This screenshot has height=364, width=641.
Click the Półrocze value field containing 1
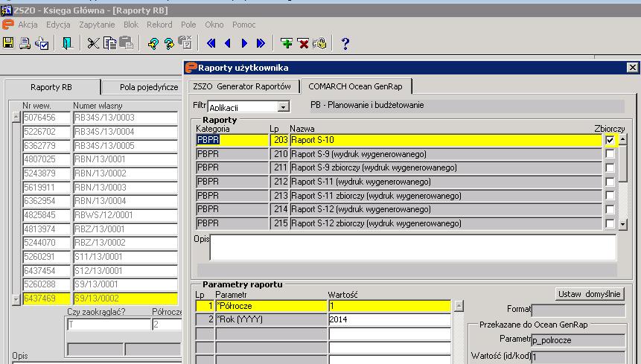click(x=389, y=306)
